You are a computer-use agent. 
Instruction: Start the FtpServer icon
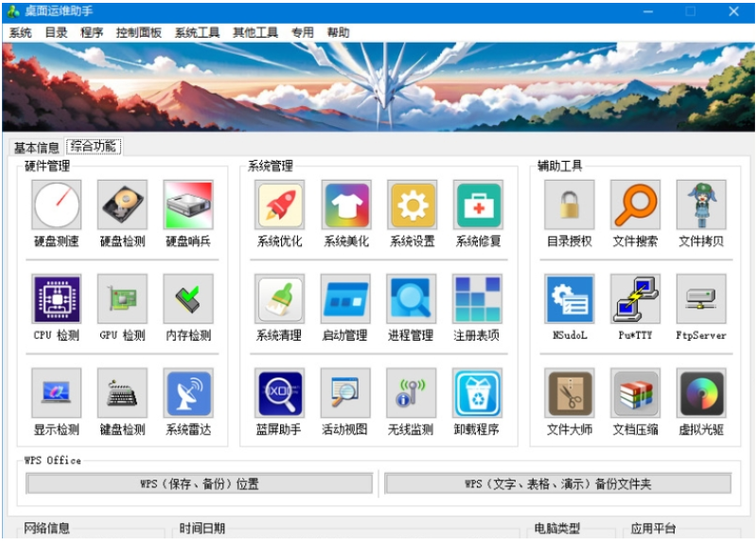coord(701,299)
